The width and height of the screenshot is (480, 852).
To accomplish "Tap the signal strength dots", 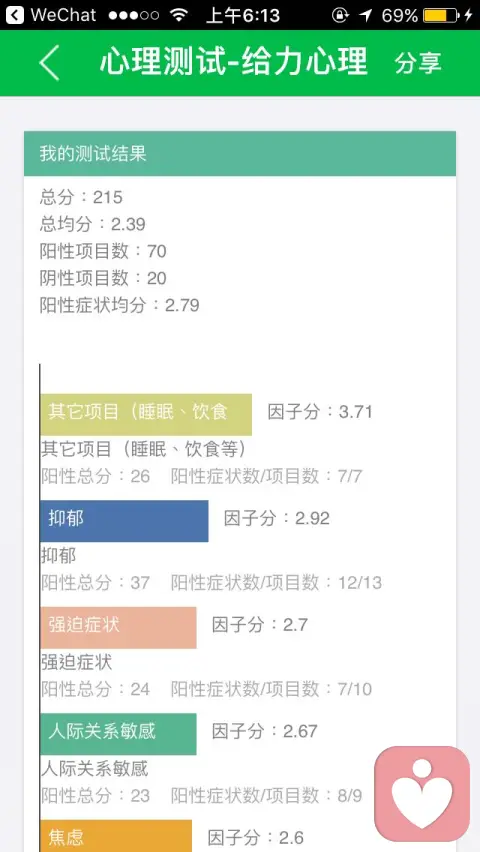I will coord(133,15).
